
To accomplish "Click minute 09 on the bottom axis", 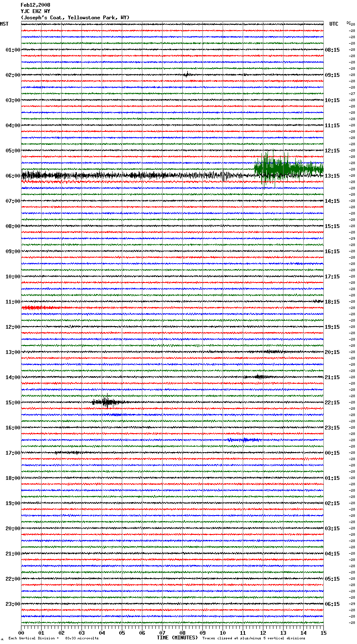I will tap(202, 633).
